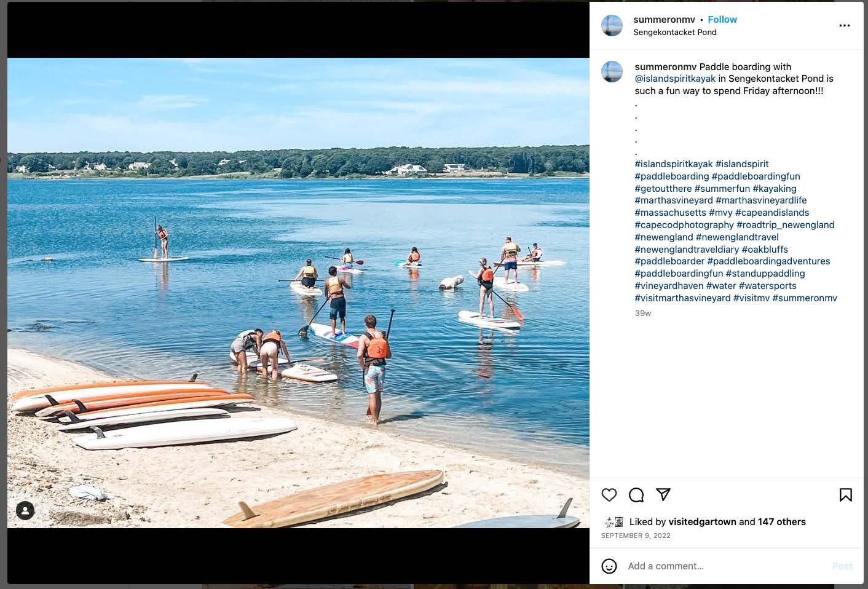
Task: Focus the Add a comment field
Action: click(x=725, y=566)
